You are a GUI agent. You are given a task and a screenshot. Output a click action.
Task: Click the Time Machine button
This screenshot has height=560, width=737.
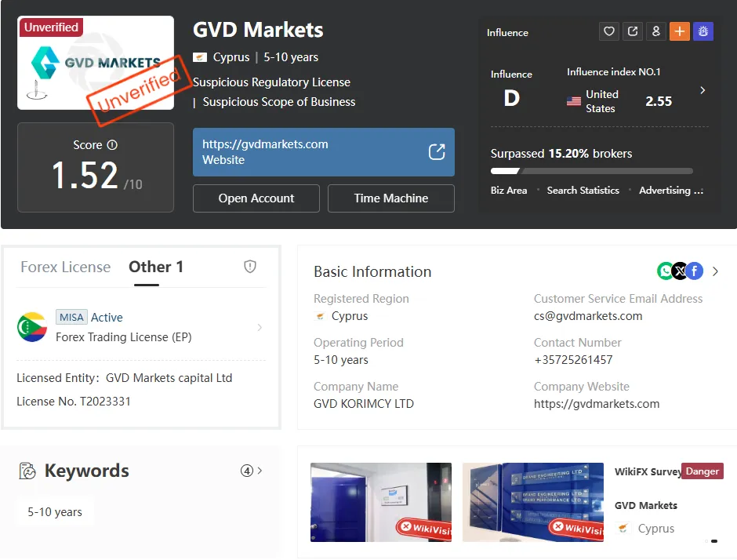coord(391,198)
